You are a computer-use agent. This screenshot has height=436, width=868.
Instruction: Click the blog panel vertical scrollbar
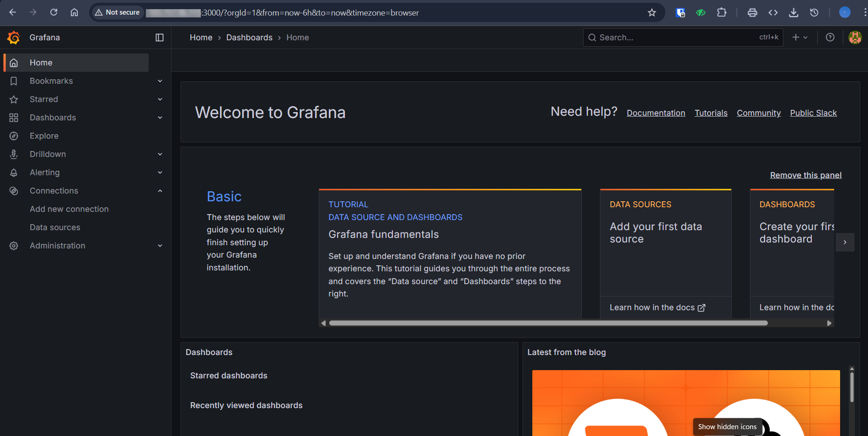852,387
